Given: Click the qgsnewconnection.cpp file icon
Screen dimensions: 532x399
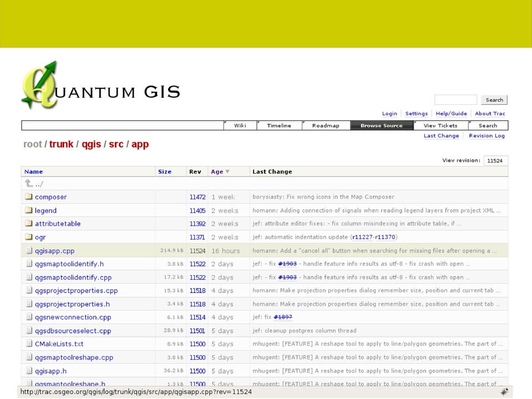Looking at the screenshot, I should [x=29, y=317].
